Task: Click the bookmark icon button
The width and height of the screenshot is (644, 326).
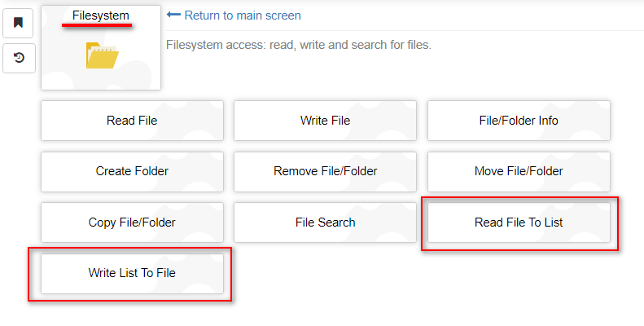Action: [x=18, y=23]
